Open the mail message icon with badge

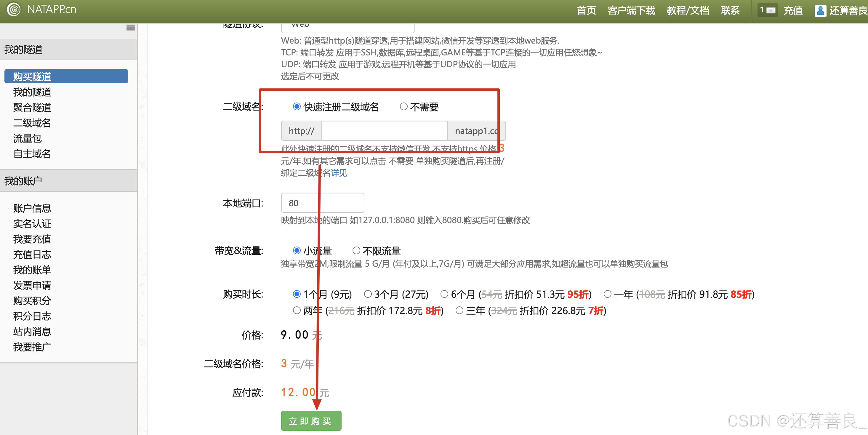[x=768, y=10]
